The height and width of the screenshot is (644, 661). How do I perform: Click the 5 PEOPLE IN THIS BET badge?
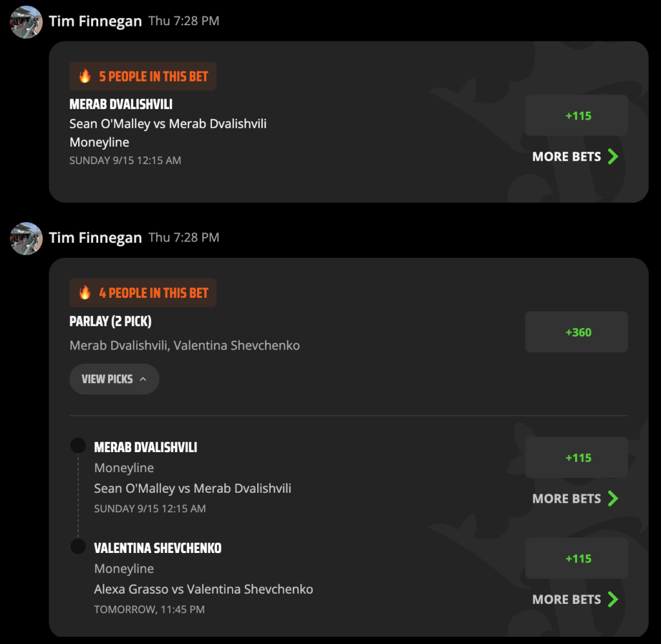click(143, 76)
